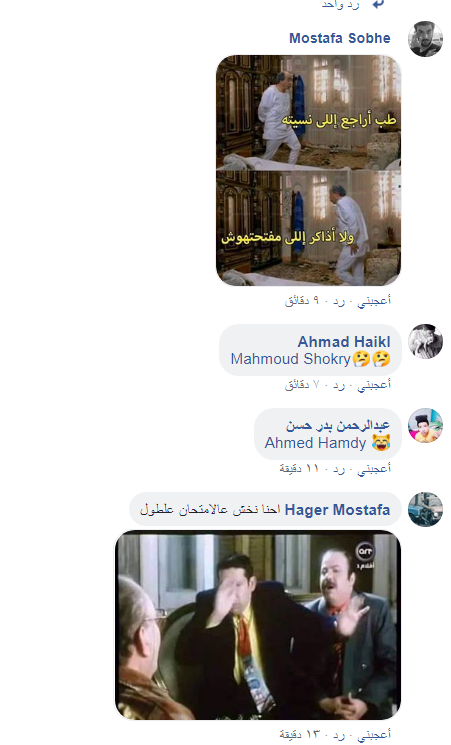The height and width of the screenshot is (745, 451).
Task: Reply to Mostafa Sobhe's comment
Action: (x=339, y=301)
